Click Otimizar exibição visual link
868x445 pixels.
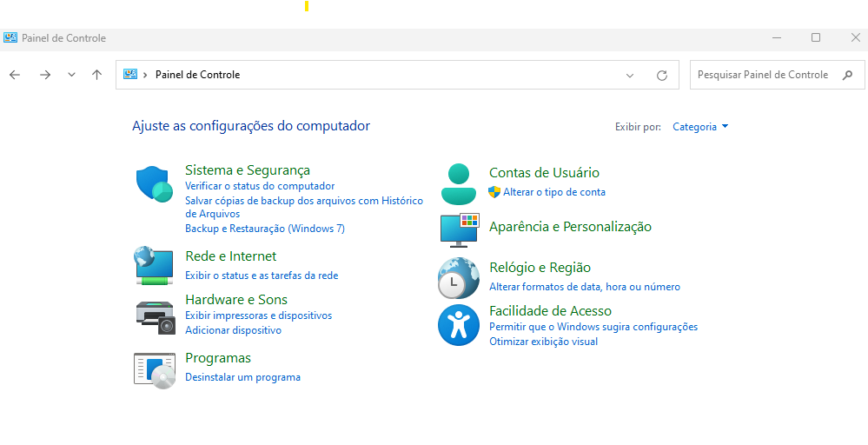[x=543, y=342]
